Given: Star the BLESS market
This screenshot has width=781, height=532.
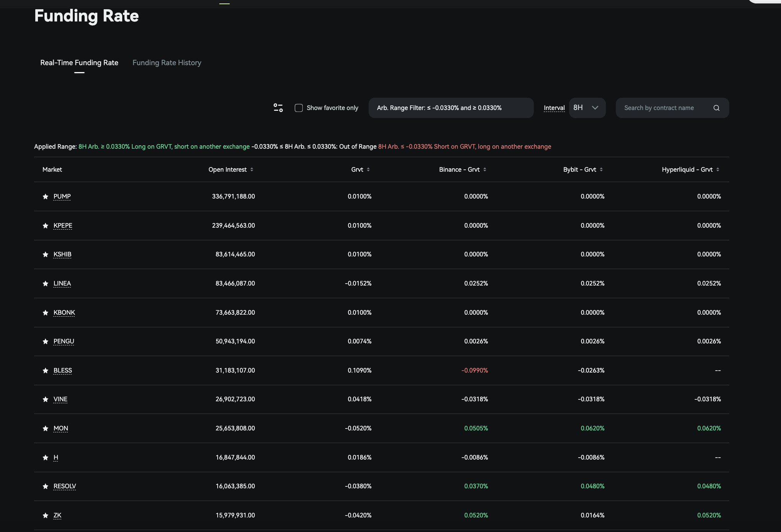Looking at the screenshot, I should pos(46,371).
